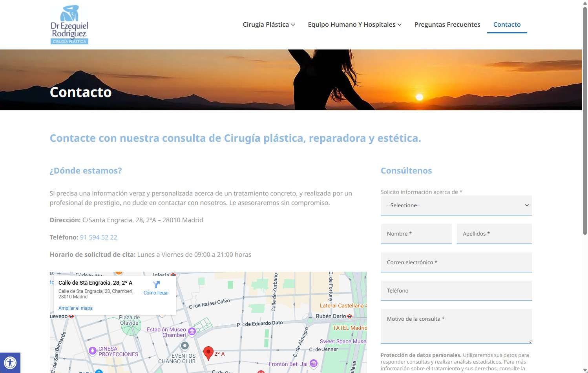The height and width of the screenshot is (373, 588).
Task: Select the Cinesa Proyecciones map marker
Action: [92, 351]
